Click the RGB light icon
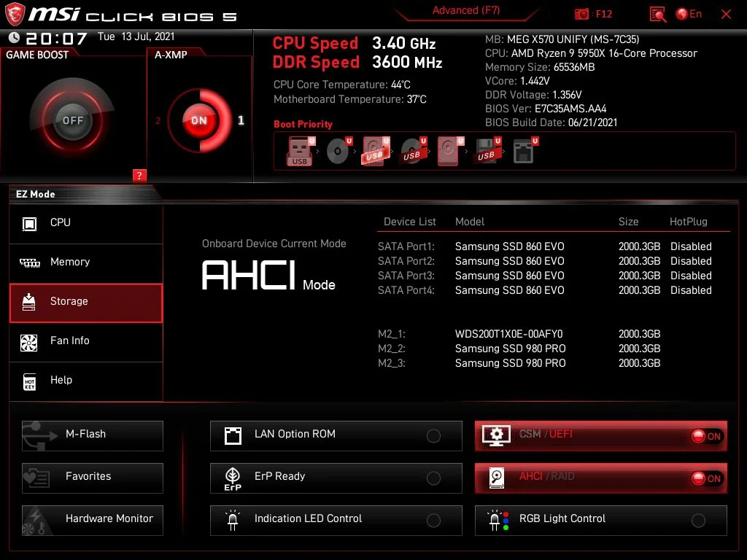Image resolution: width=747 pixels, height=560 pixels. point(498,521)
